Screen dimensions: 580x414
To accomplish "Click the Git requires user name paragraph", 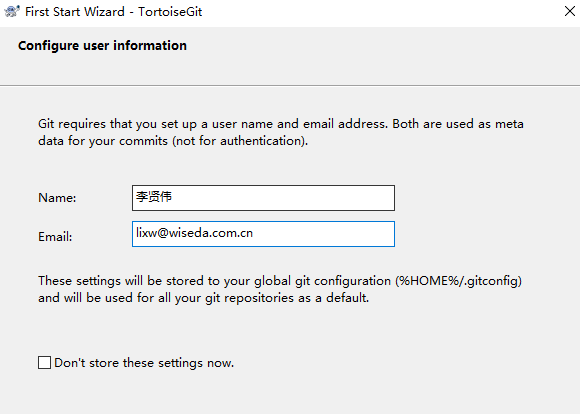I will pos(281,132).
